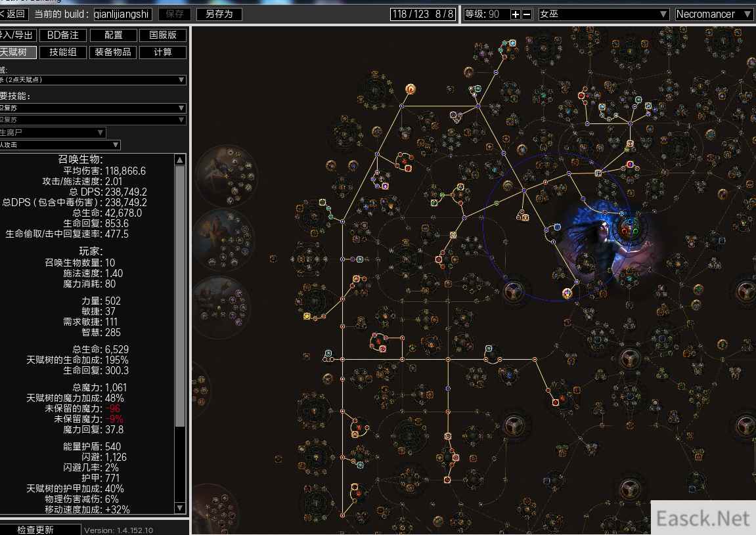The image size is (756, 535).
Task: Click the cyan notable node at the tree's topmost allocated tip
Action: click(x=512, y=43)
